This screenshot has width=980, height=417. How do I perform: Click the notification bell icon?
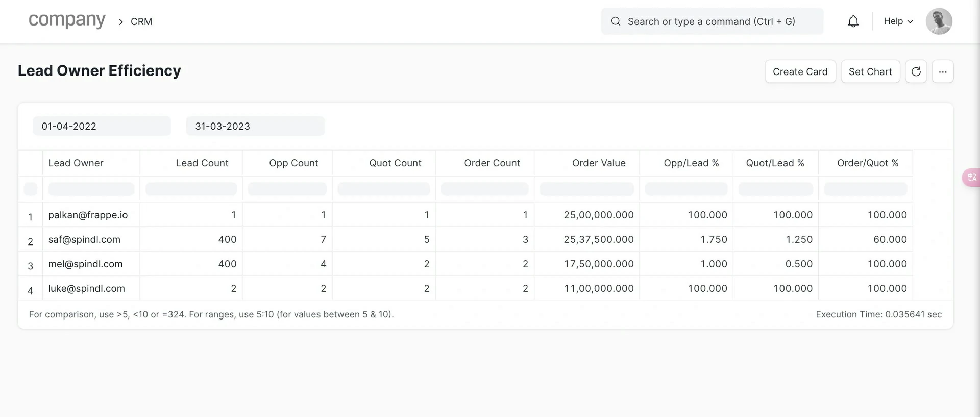tap(853, 21)
